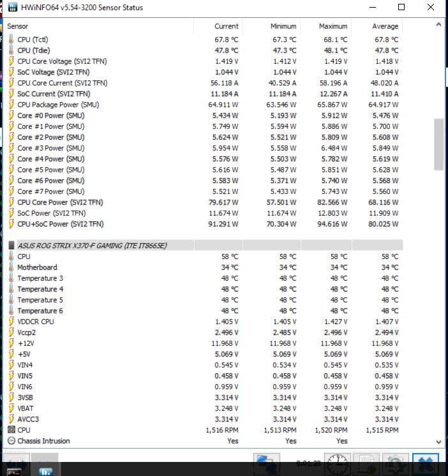Click thermometer icon beside CPU (Tdie)
This screenshot has width=448, height=476.
tap(11, 50)
